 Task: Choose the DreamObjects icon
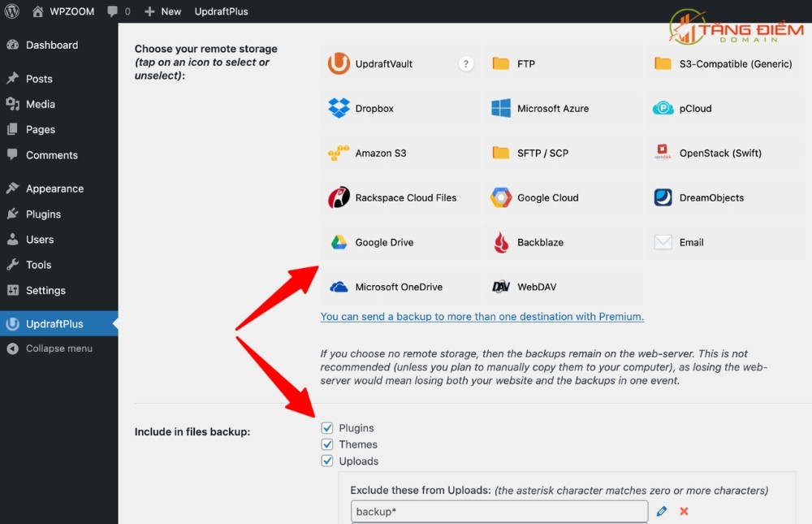[x=663, y=197]
